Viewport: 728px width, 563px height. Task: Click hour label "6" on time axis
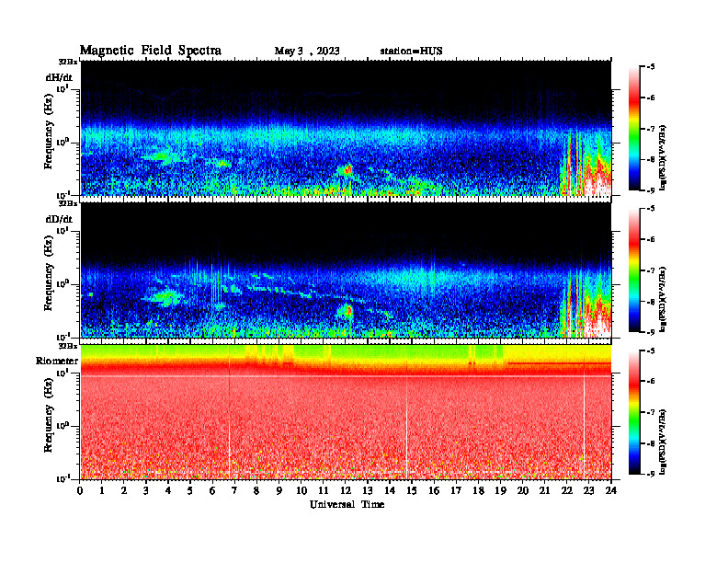click(x=212, y=490)
